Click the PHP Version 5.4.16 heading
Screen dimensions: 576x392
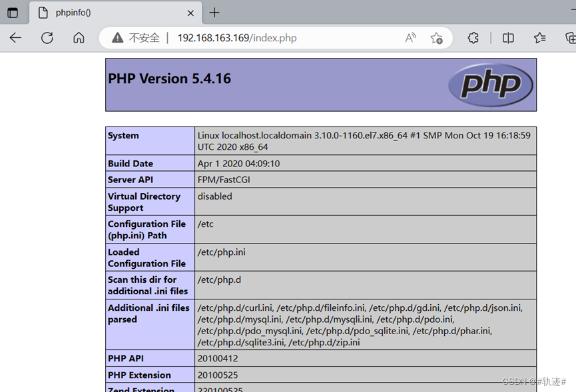(x=169, y=79)
